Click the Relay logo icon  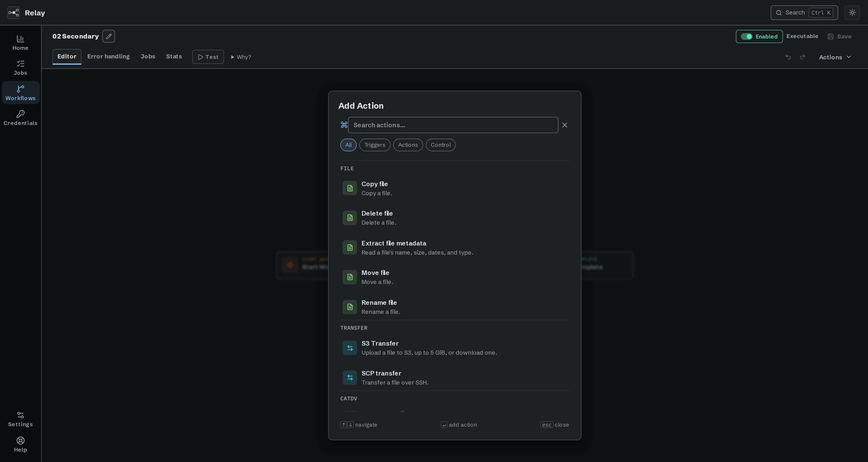coord(14,13)
